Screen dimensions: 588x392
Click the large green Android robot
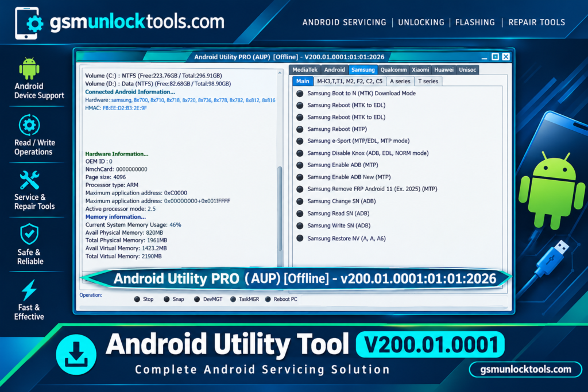click(552, 190)
